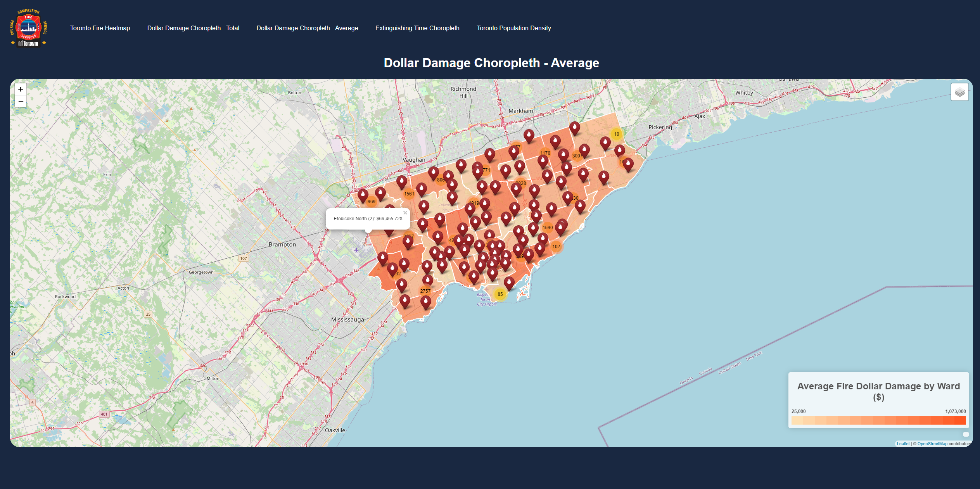Click the cluster marker labeled 2757

tap(425, 290)
